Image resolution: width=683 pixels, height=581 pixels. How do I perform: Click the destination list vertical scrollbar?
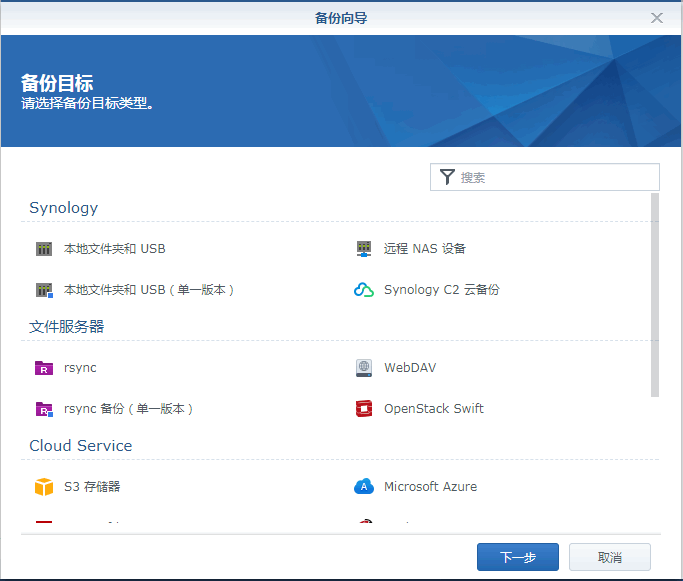tap(655, 295)
